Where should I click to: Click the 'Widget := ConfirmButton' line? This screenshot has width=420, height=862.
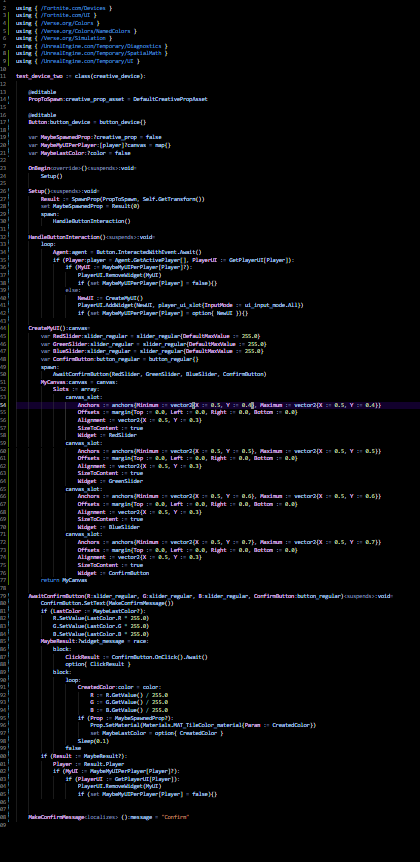pyautogui.click(x=113, y=573)
